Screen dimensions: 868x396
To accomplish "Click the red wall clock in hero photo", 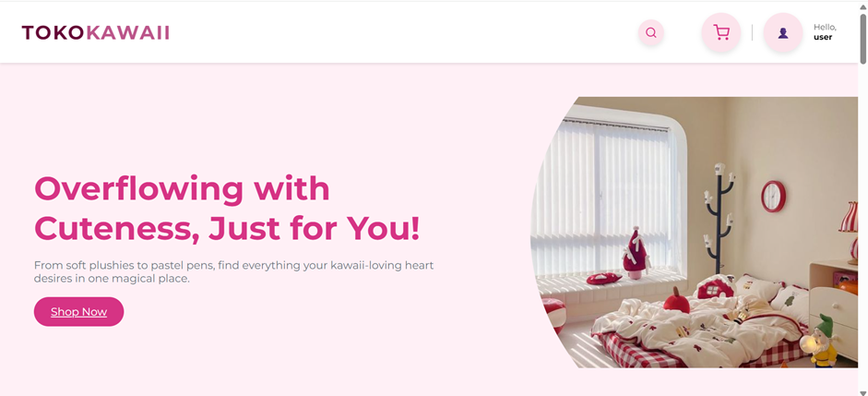I will (773, 196).
